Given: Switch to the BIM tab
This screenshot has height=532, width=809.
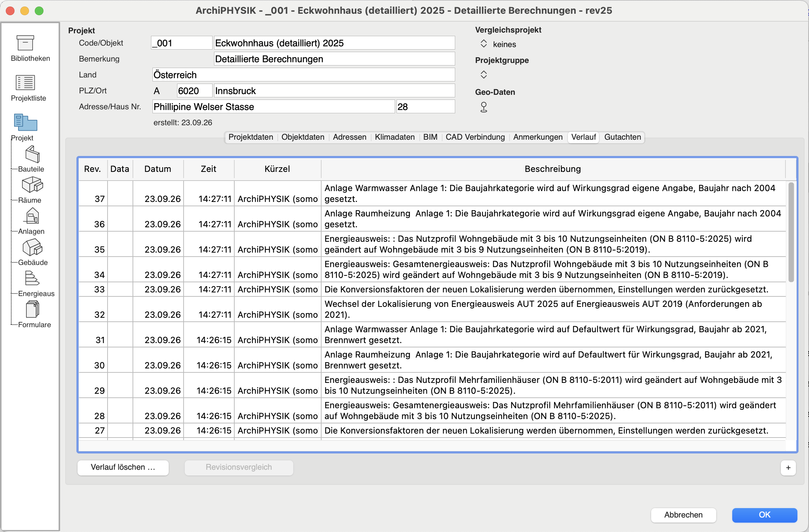Looking at the screenshot, I should click(x=430, y=137).
